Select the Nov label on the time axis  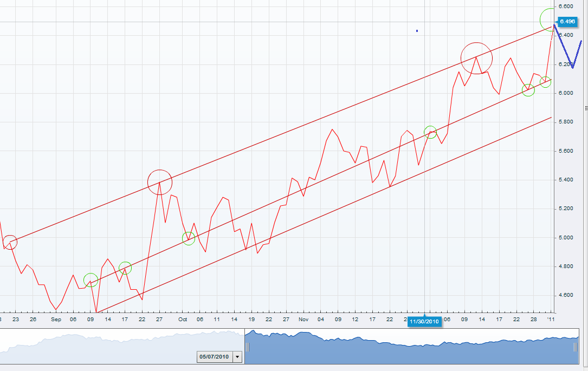pyautogui.click(x=303, y=320)
